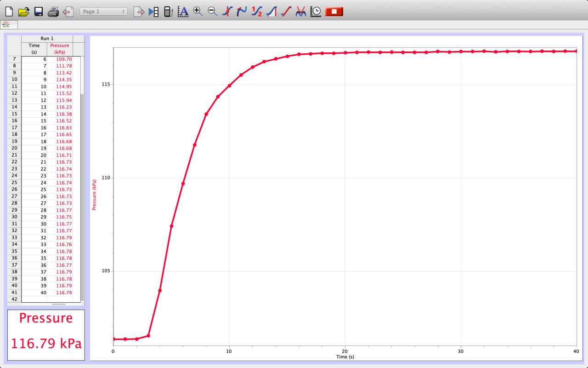This screenshot has height=368, width=588.
Task: Click the Pressure (kPa) column header
Action: [x=60, y=49]
